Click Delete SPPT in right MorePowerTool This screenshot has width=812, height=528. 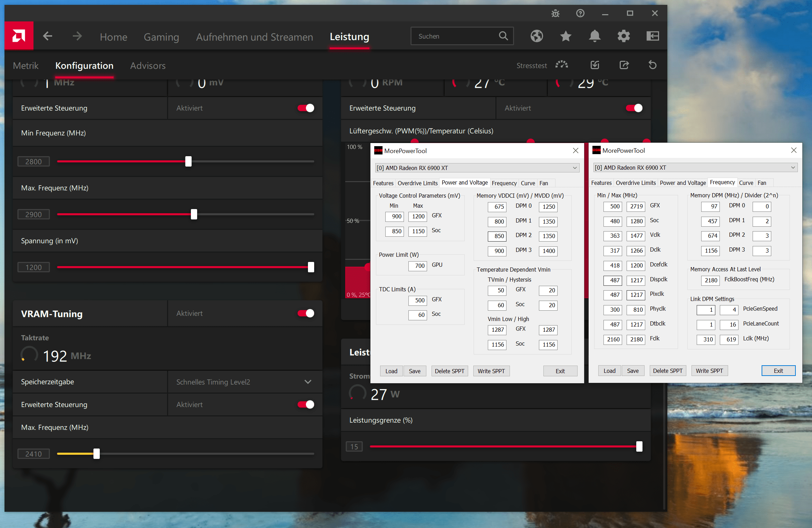pos(667,371)
